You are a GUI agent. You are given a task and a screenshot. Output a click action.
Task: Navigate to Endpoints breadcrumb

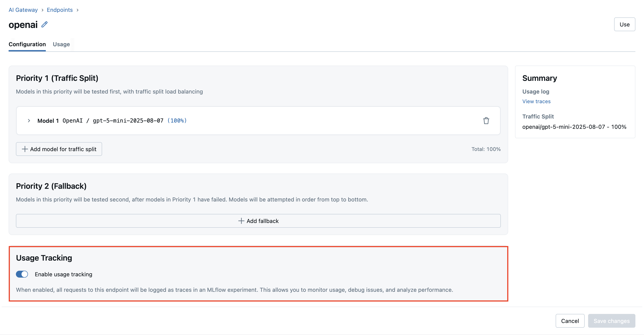click(60, 10)
